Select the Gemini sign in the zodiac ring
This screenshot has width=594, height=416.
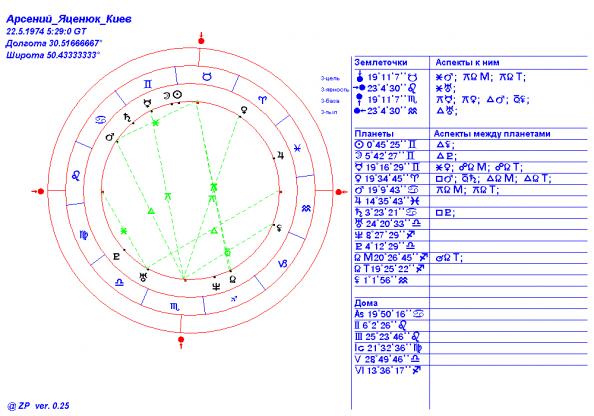click(148, 84)
